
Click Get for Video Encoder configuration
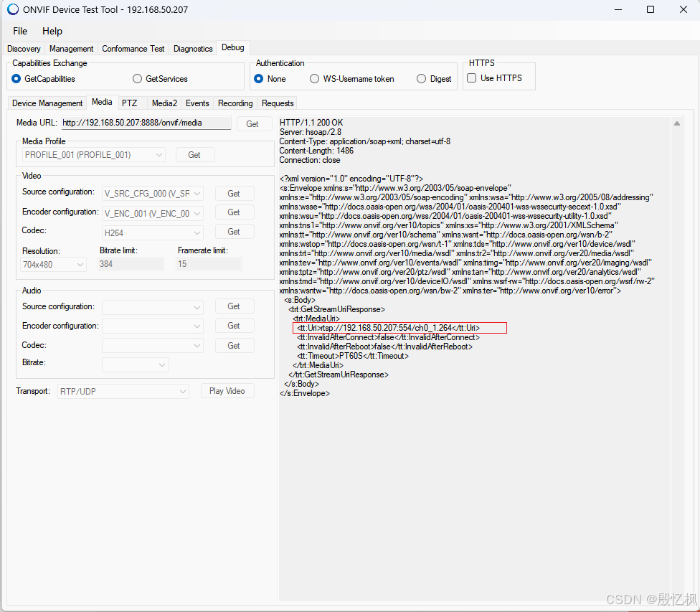pos(234,212)
